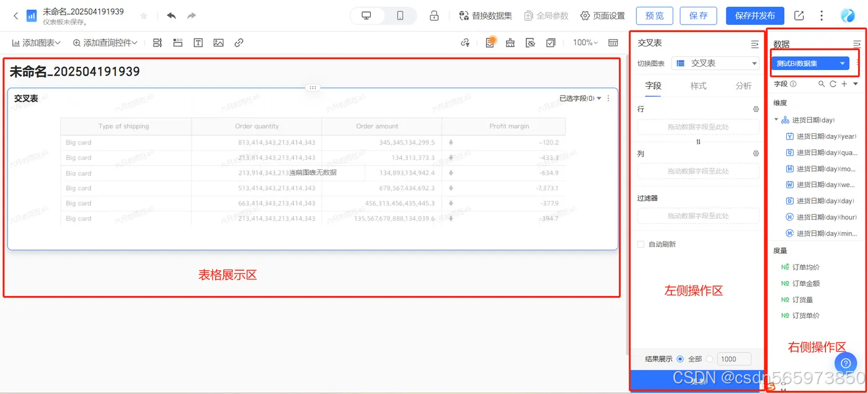Screen dimensions: 868x394
Task: Select the 全部 result radio button
Action: pos(680,359)
